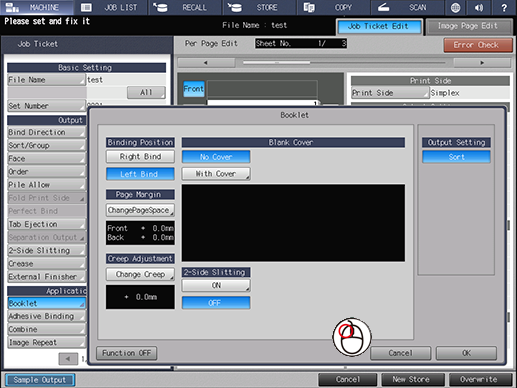
Task: Click OK in the Booklet dialog
Action: tap(466, 353)
